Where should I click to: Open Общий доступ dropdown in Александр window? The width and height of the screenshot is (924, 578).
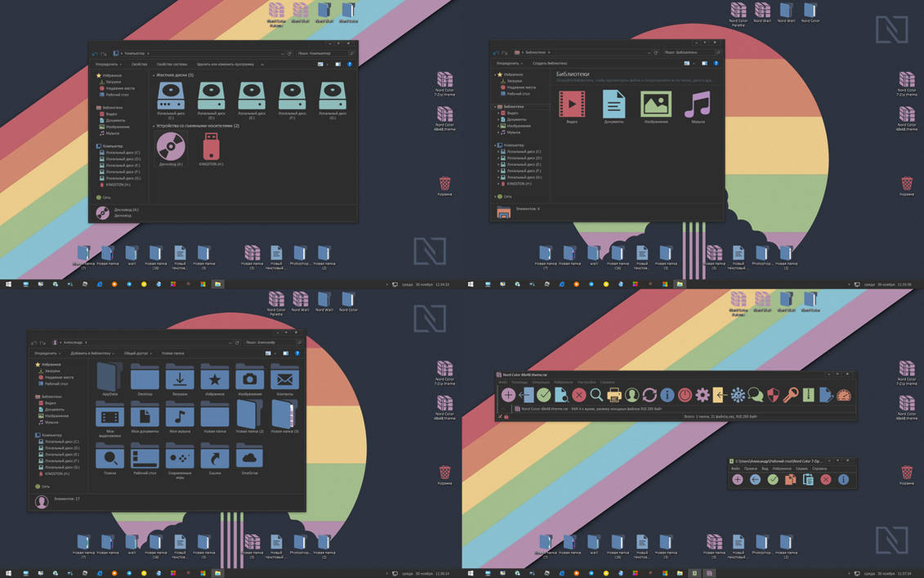click(138, 352)
